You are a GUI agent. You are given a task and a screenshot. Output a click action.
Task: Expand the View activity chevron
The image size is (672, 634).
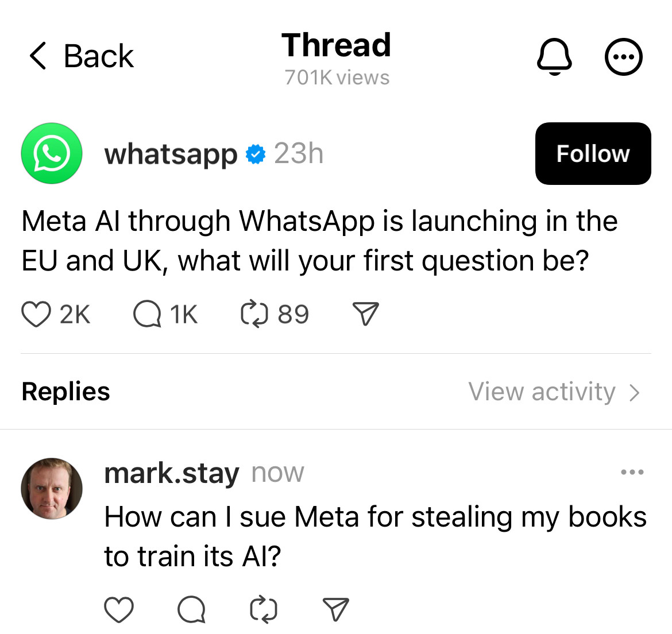(x=634, y=392)
